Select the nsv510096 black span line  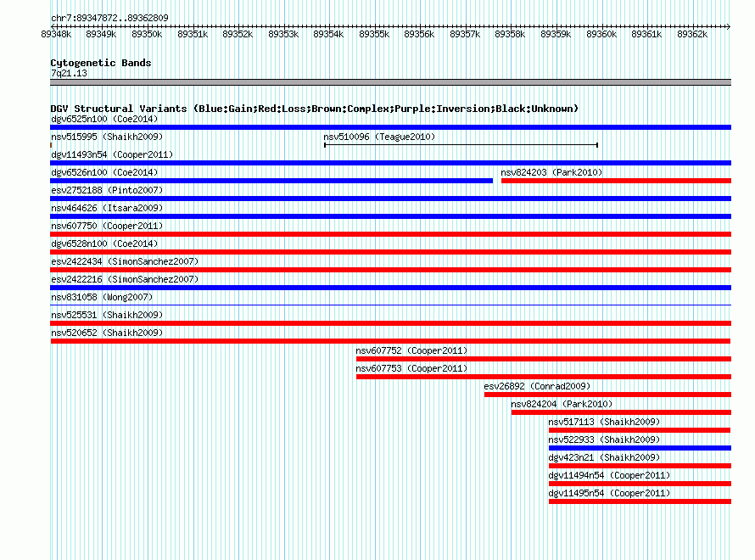[x=461, y=145]
